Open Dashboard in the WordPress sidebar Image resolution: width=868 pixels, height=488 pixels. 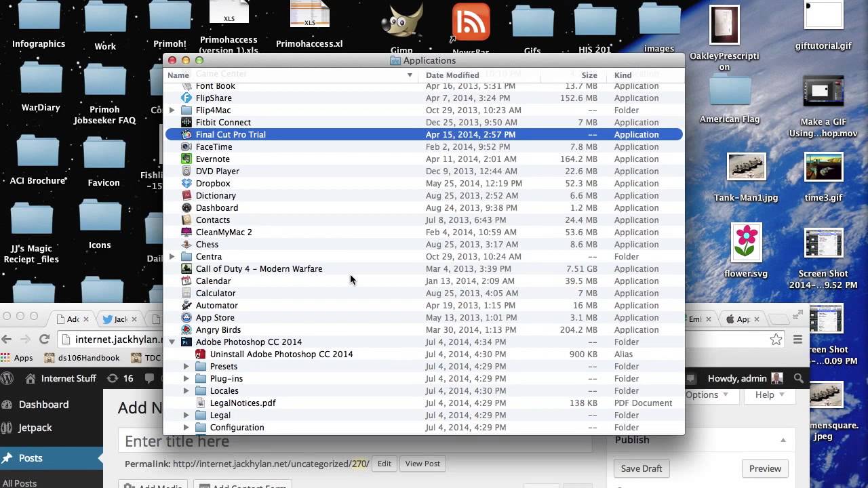click(x=43, y=405)
